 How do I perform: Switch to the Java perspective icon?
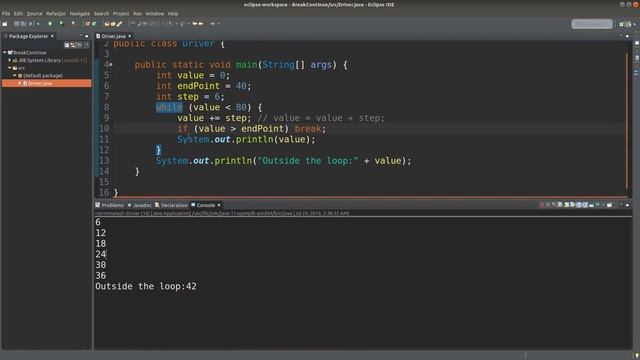(x=628, y=24)
